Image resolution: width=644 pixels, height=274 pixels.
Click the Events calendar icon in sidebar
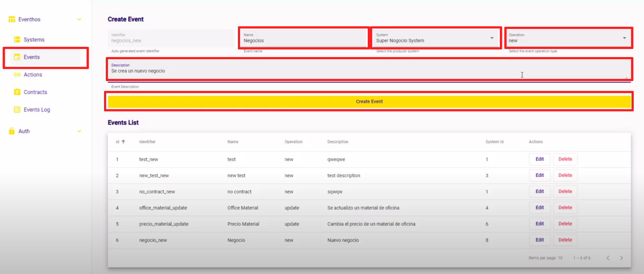coord(17,57)
